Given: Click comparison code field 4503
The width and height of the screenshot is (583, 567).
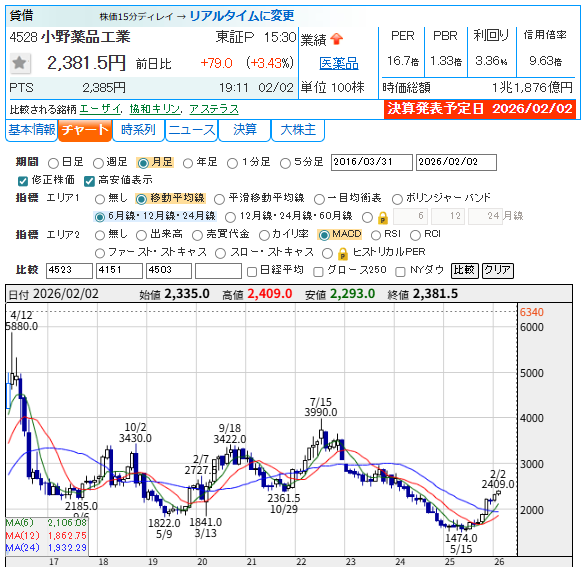Looking at the screenshot, I should click(x=169, y=271).
